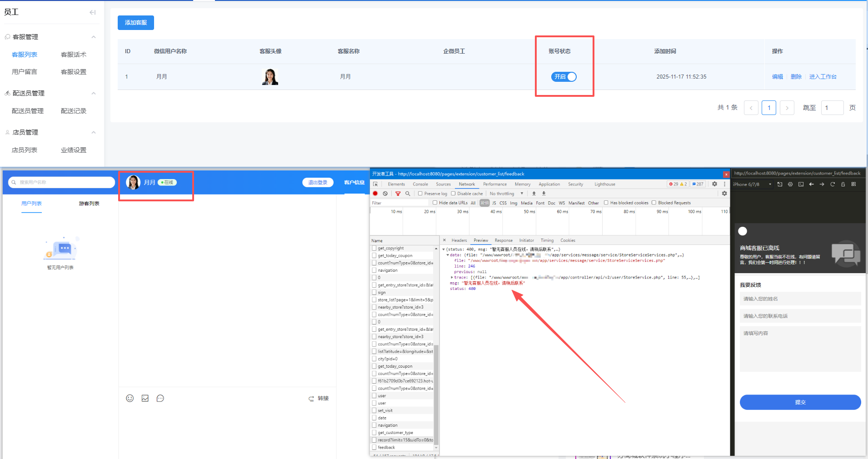
Task: Switch to the 游客列表 tab
Action: pos(89,204)
